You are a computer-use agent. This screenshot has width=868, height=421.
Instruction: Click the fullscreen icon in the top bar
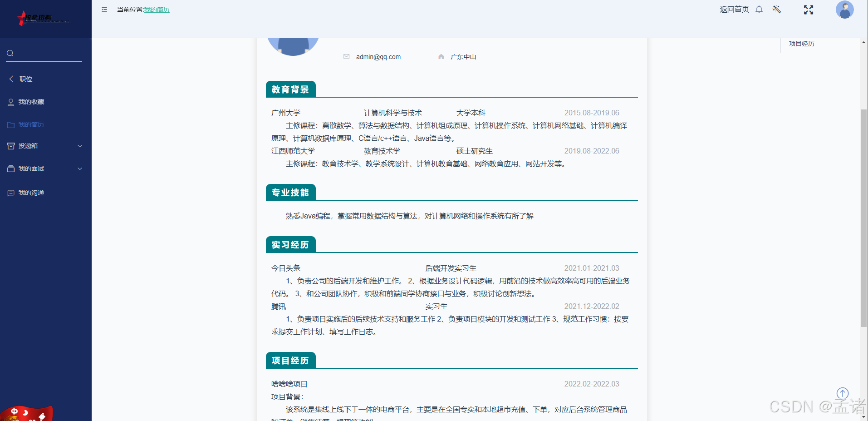[x=808, y=10]
